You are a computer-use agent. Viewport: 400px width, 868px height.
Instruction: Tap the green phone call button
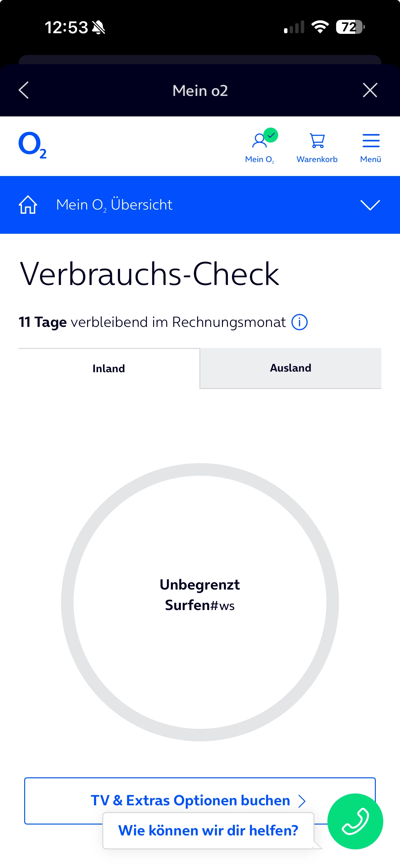(355, 821)
